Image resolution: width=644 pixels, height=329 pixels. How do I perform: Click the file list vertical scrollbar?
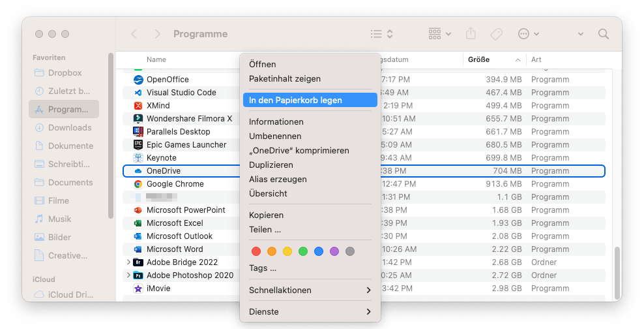point(617,273)
